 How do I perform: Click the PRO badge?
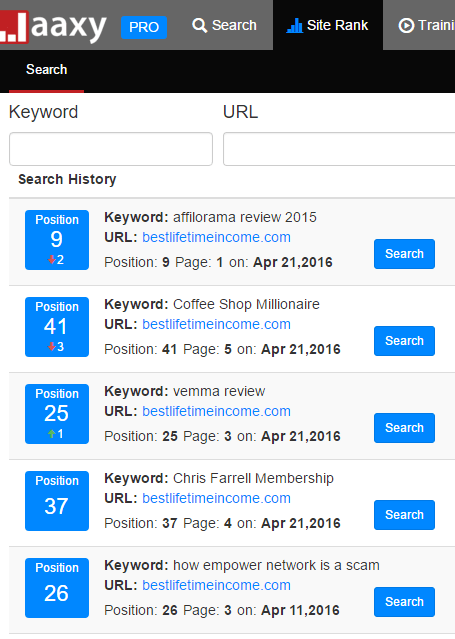coord(144,27)
